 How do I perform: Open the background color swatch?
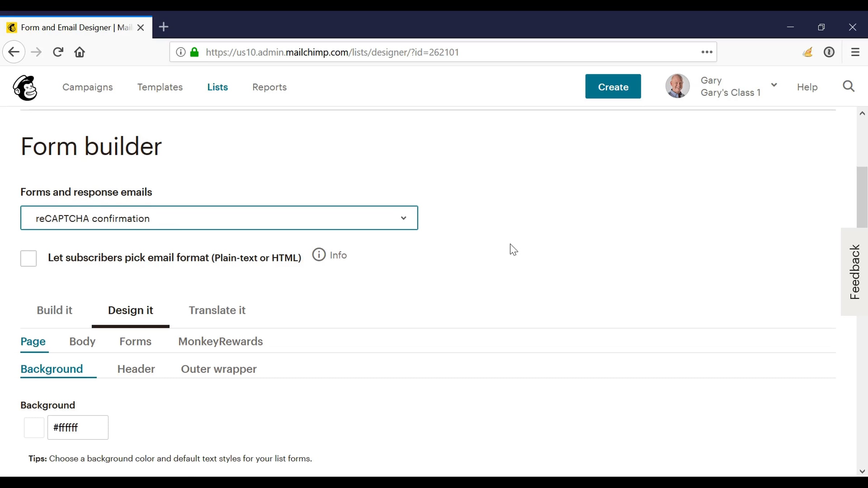pos(34,427)
